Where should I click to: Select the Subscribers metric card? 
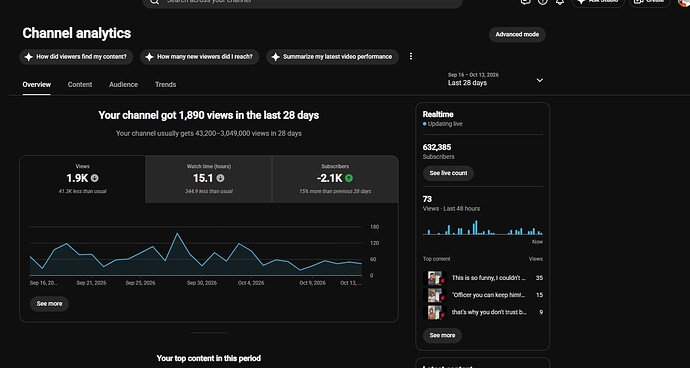335,179
